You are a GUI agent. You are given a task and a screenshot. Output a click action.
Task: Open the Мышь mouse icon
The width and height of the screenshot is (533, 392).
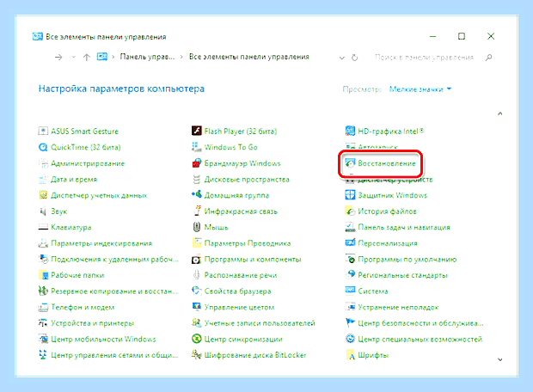click(197, 227)
